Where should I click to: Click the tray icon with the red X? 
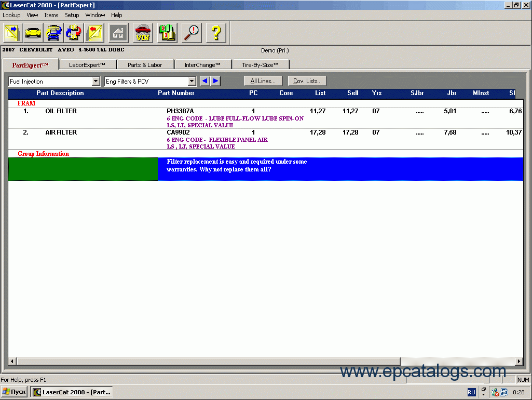[x=495, y=392]
